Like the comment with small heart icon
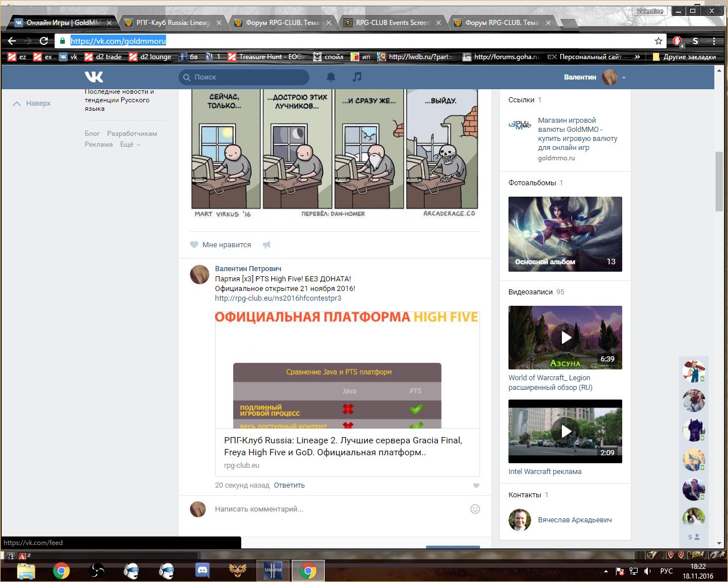Viewport: 728px width, 582px height. [476, 485]
